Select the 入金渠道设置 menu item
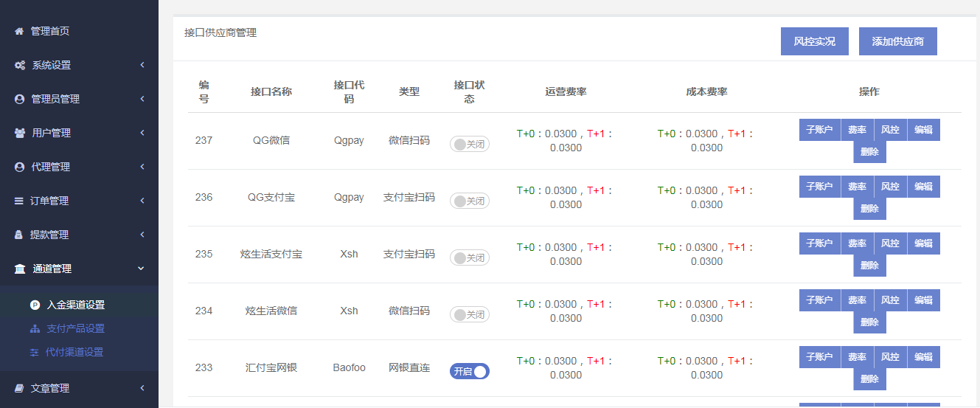Image resolution: width=980 pixels, height=408 pixels. tap(75, 305)
